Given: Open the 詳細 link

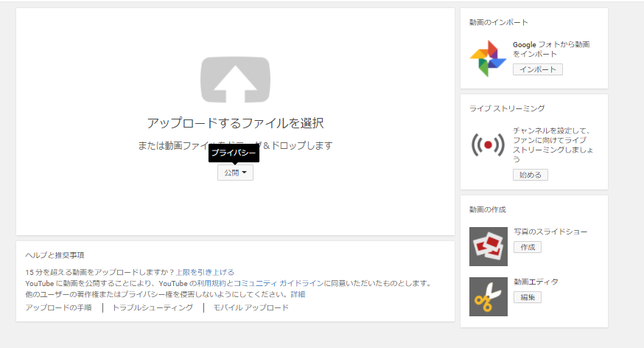Looking at the screenshot, I should point(298,294).
